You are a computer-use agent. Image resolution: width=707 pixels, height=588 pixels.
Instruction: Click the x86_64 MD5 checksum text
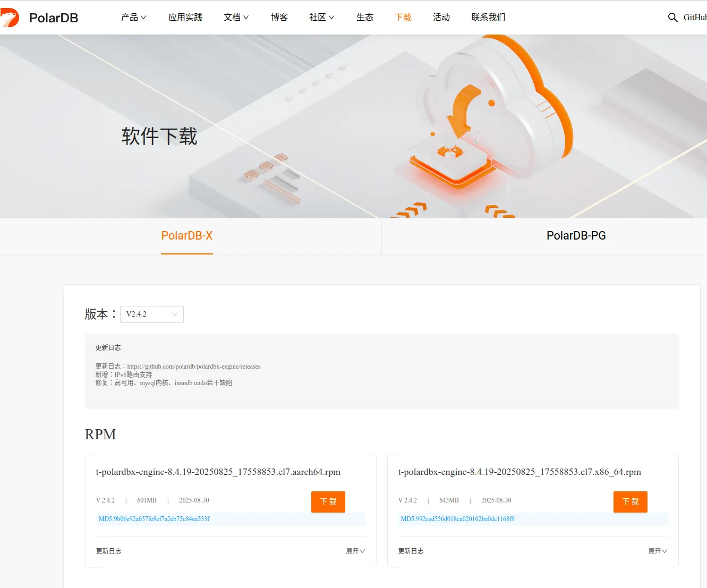coord(457,519)
